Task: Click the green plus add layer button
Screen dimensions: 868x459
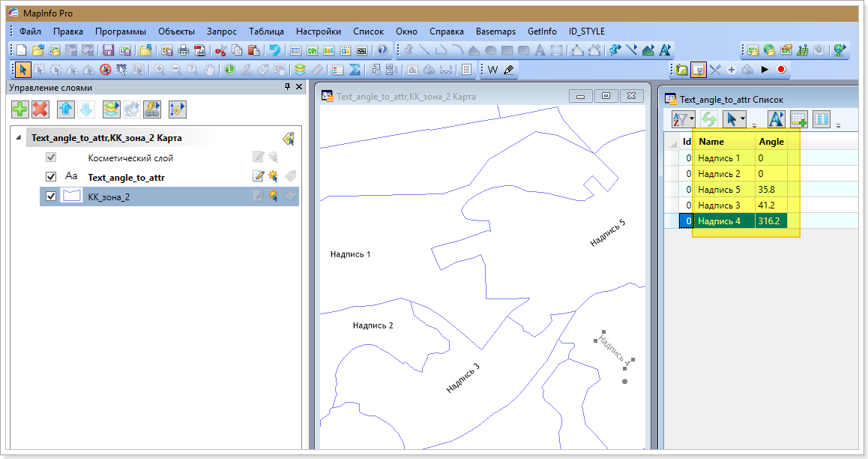Action: tap(20, 109)
